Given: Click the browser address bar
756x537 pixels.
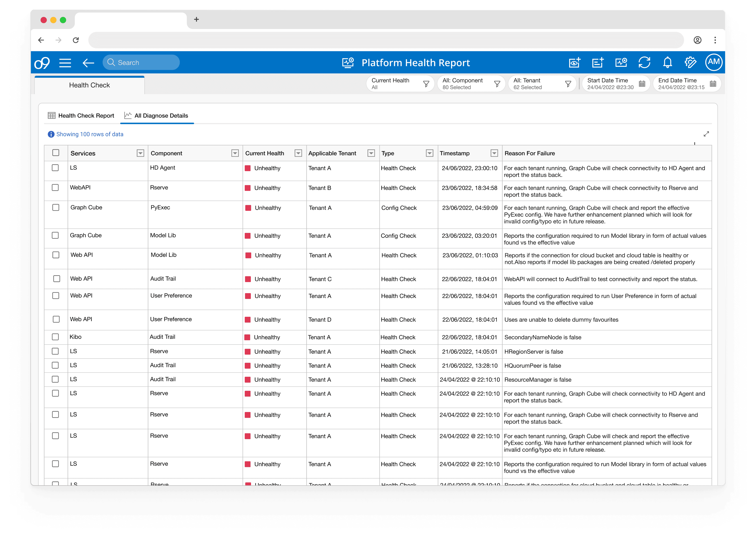Looking at the screenshot, I should coord(386,40).
